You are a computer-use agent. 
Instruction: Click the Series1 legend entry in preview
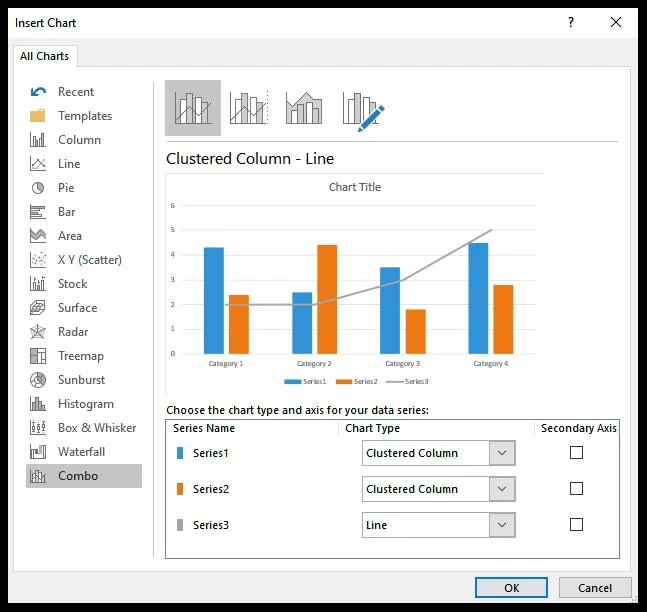pos(305,381)
